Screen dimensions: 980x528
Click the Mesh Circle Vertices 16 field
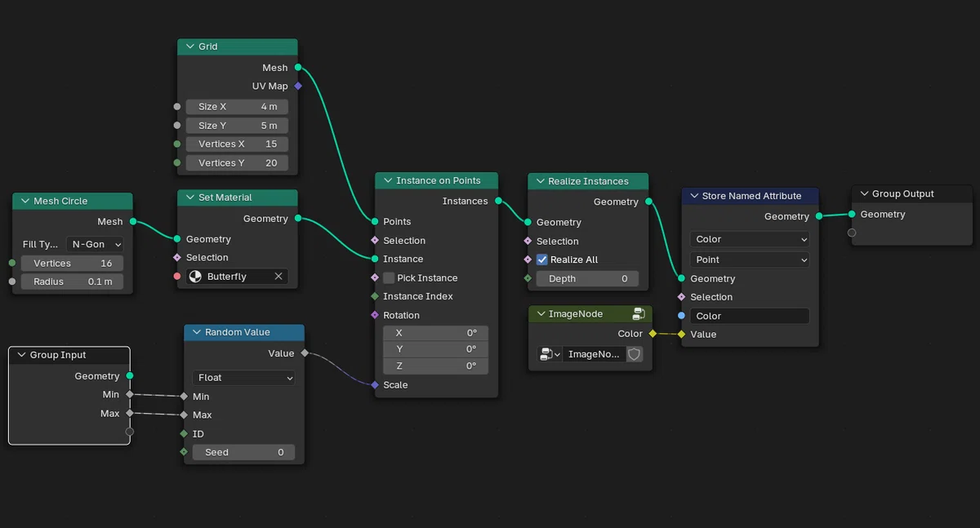[72, 263]
